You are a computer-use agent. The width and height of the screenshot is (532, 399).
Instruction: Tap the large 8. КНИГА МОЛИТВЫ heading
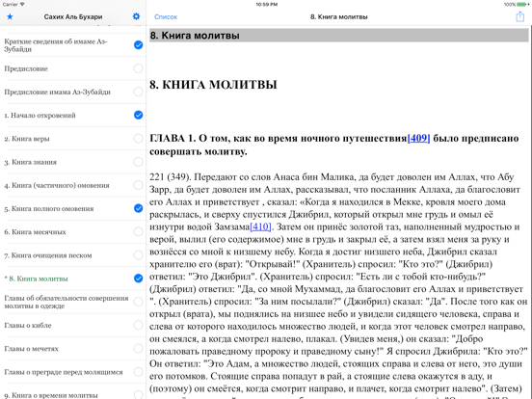[213, 85]
